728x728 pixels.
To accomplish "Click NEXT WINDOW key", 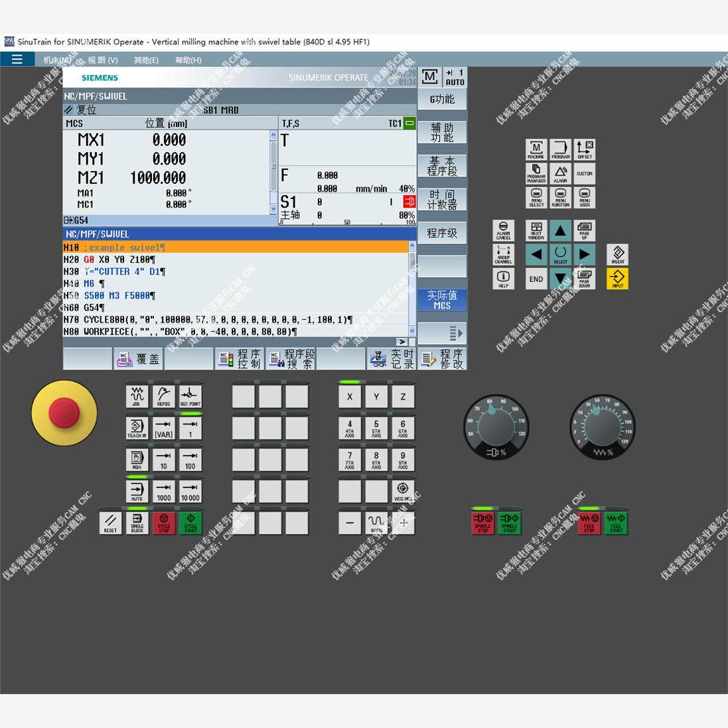I will [536, 230].
